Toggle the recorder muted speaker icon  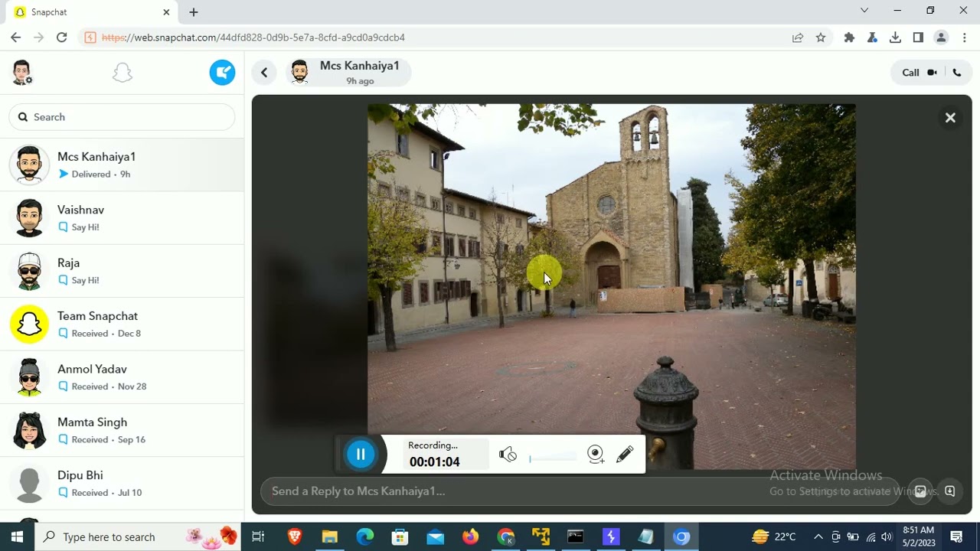508,455
